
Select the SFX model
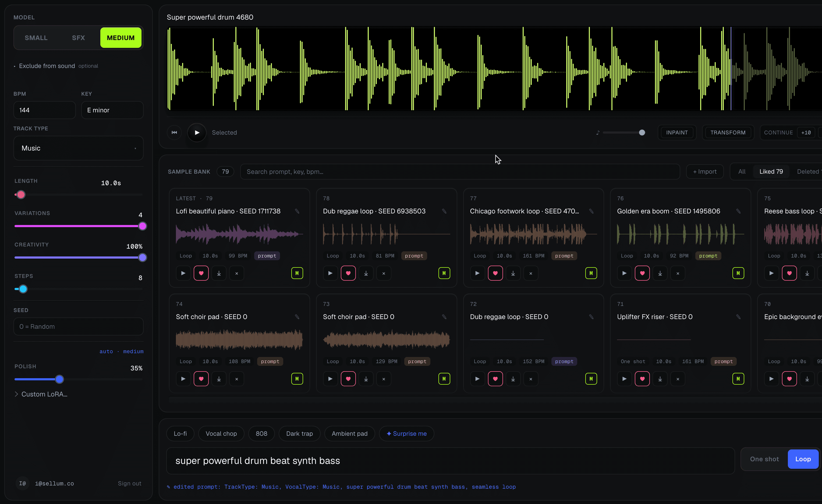tap(78, 38)
